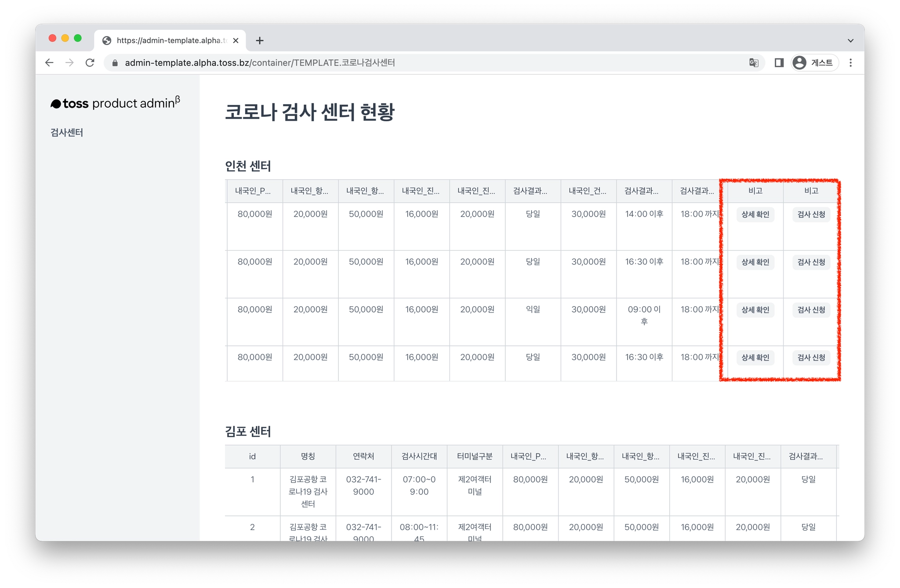Click the browser back arrow
Screen dimensions: 900x588
click(x=49, y=63)
